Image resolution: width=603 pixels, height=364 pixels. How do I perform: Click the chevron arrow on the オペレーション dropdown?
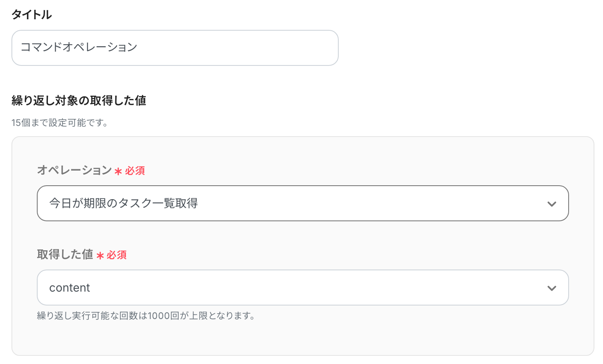click(551, 204)
